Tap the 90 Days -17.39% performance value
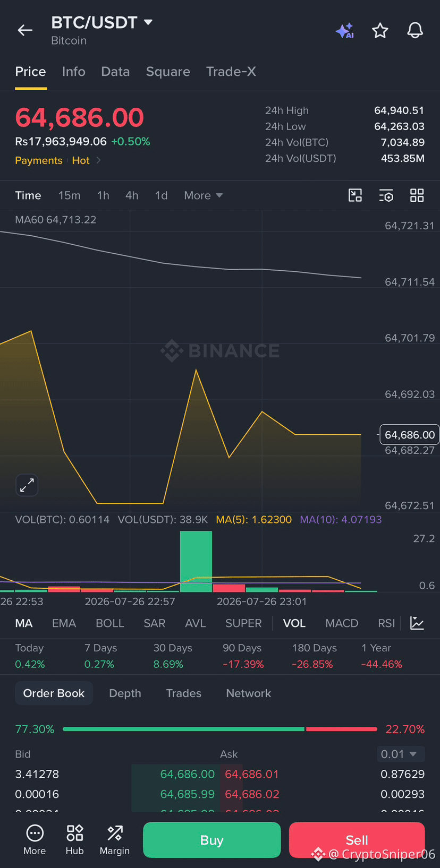Image resolution: width=440 pixels, height=868 pixels. click(243, 664)
